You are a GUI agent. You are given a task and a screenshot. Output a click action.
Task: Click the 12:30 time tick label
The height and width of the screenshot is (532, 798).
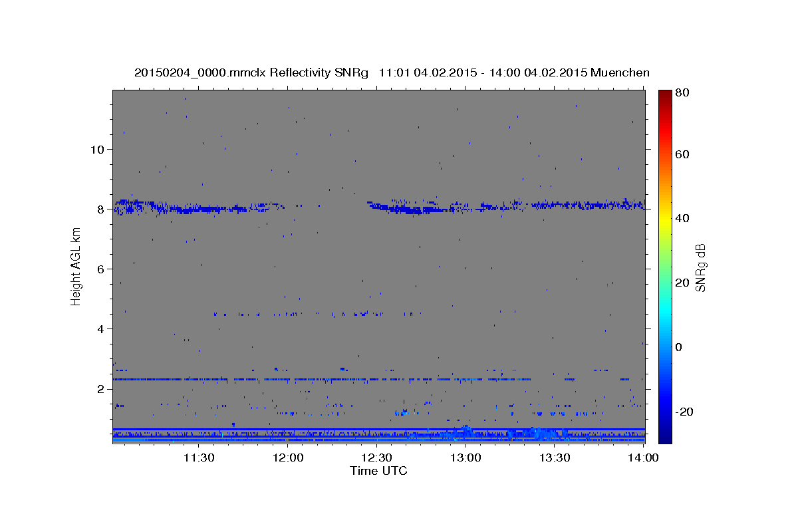tap(377, 458)
